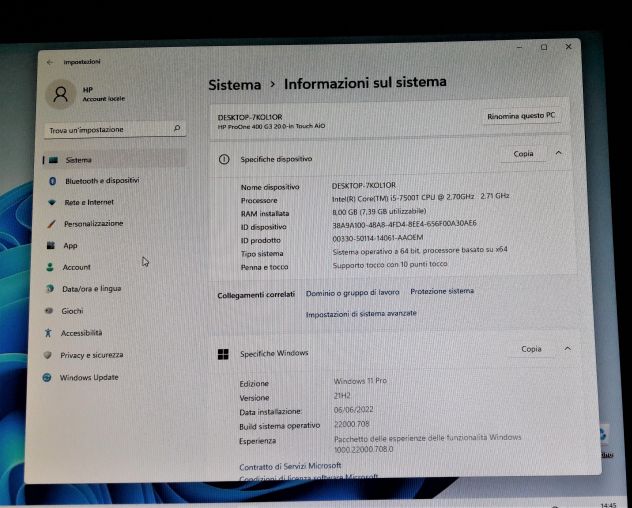
Task: Copy the Specifiche Windows details
Action: click(x=531, y=349)
